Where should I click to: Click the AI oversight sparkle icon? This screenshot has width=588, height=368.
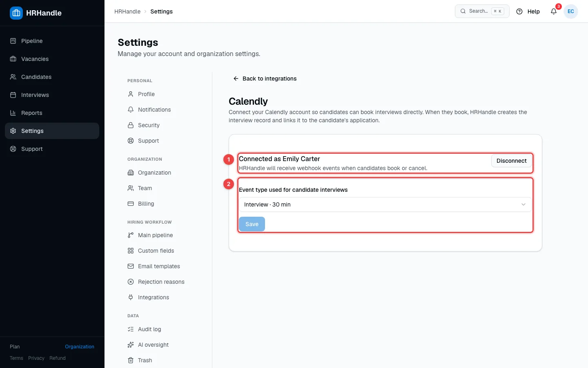[131, 345]
